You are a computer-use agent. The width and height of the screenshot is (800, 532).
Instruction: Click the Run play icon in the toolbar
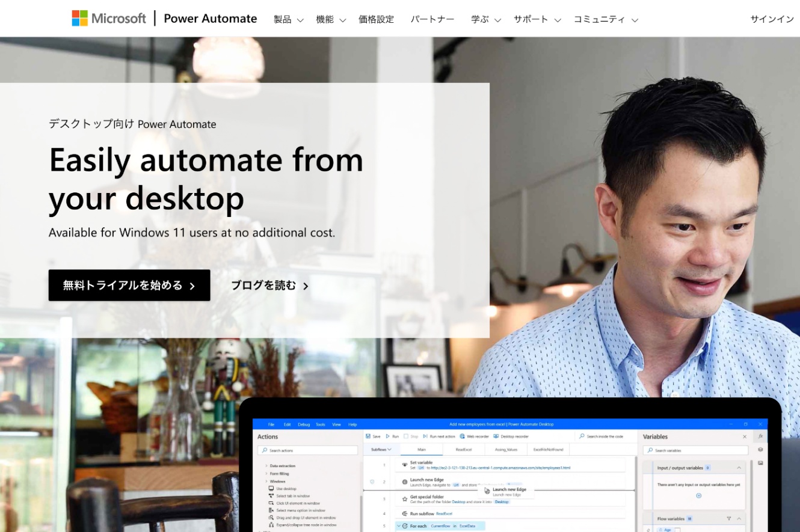coord(388,436)
